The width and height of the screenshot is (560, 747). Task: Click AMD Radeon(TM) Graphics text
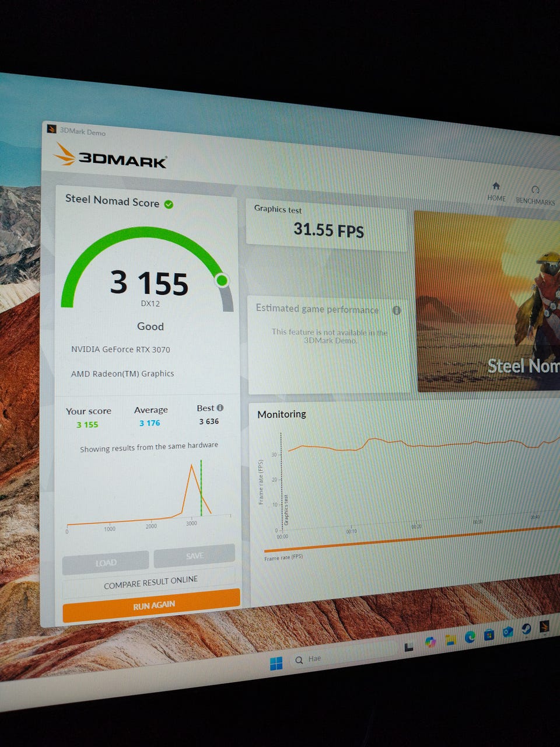click(123, 373)
